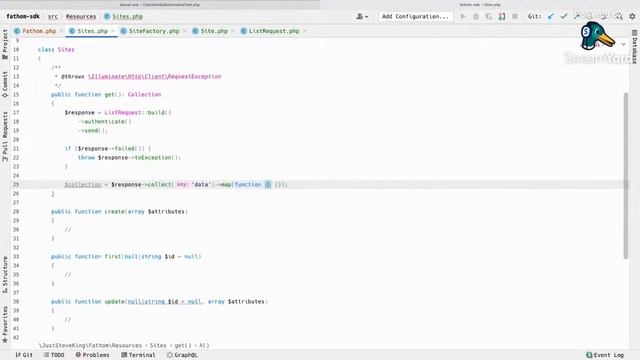640x360 pixels.
Task: Click the $collection variable on line 25
Action: [83, 184]
